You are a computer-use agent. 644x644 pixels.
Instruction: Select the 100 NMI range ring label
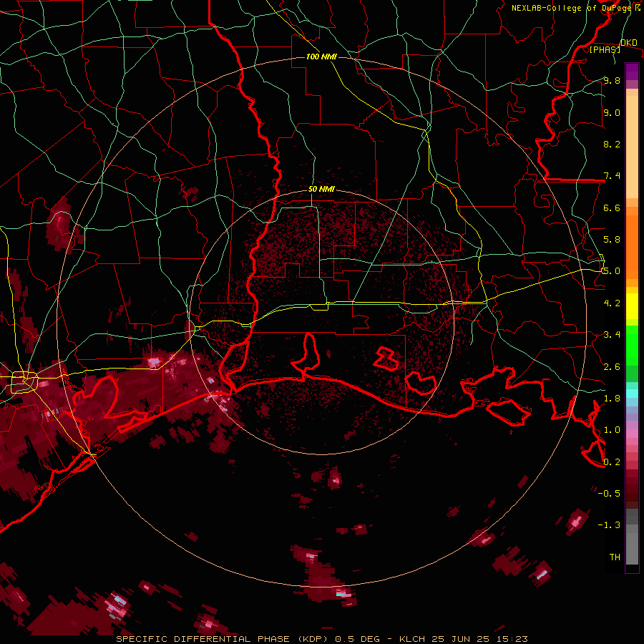click(321, 57)
